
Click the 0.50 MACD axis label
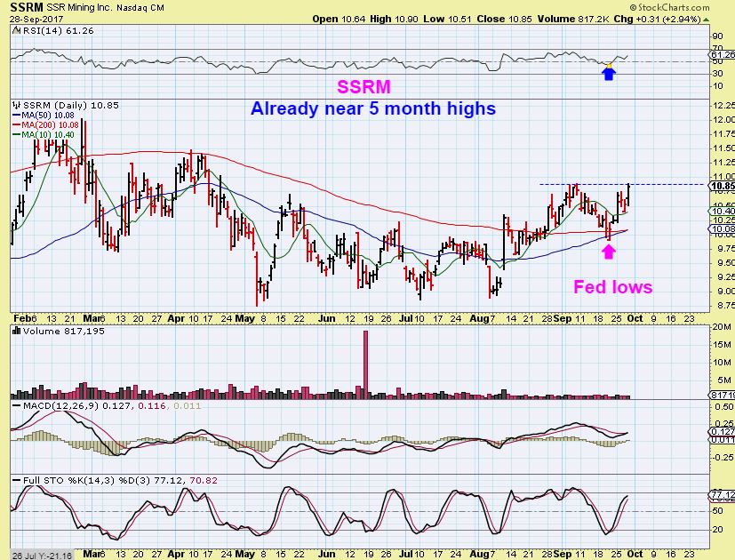(723, 406)
